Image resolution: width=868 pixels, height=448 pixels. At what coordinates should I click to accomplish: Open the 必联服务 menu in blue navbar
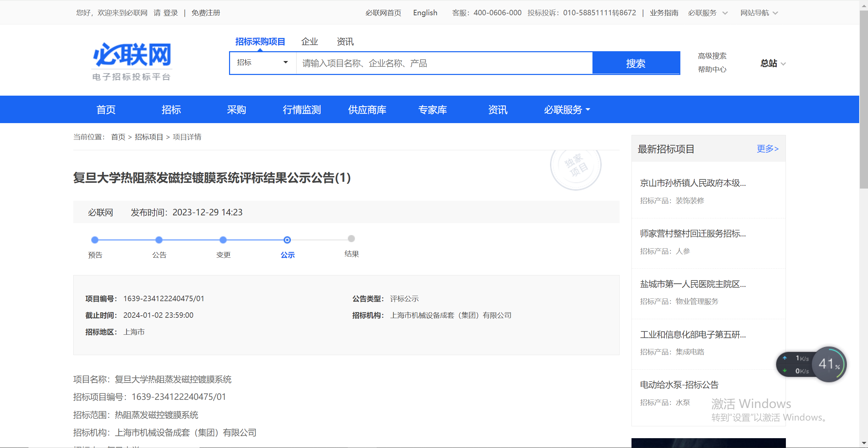coord(567,110)
